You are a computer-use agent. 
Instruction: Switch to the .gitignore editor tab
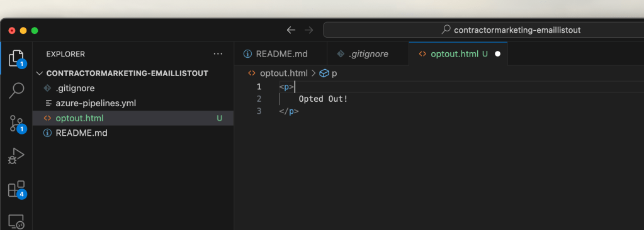pyautogui.click(x=368, y=53)
